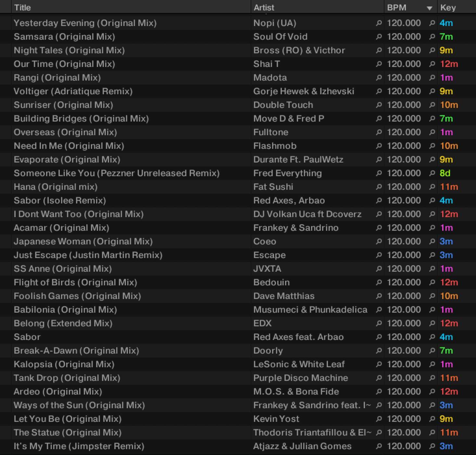
Task: Click the Key column header
Action: pyautogui.click(x=448, y=7)
